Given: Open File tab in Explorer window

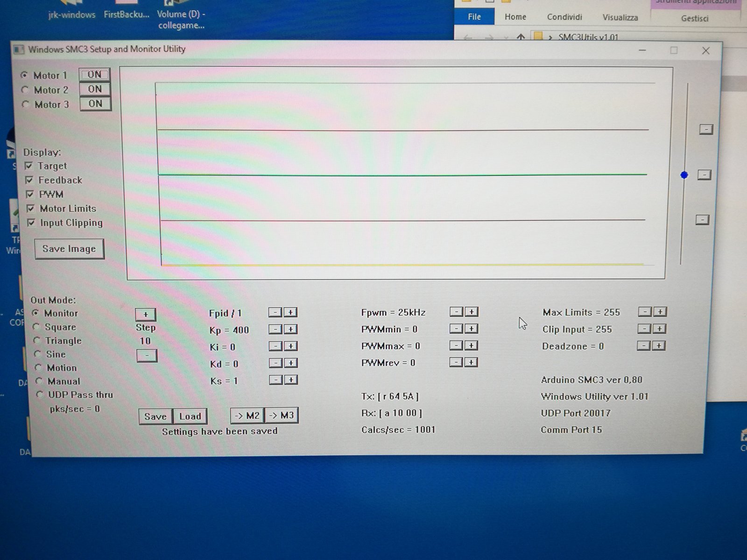Looking at the screenshot, I should pos(474,17).
